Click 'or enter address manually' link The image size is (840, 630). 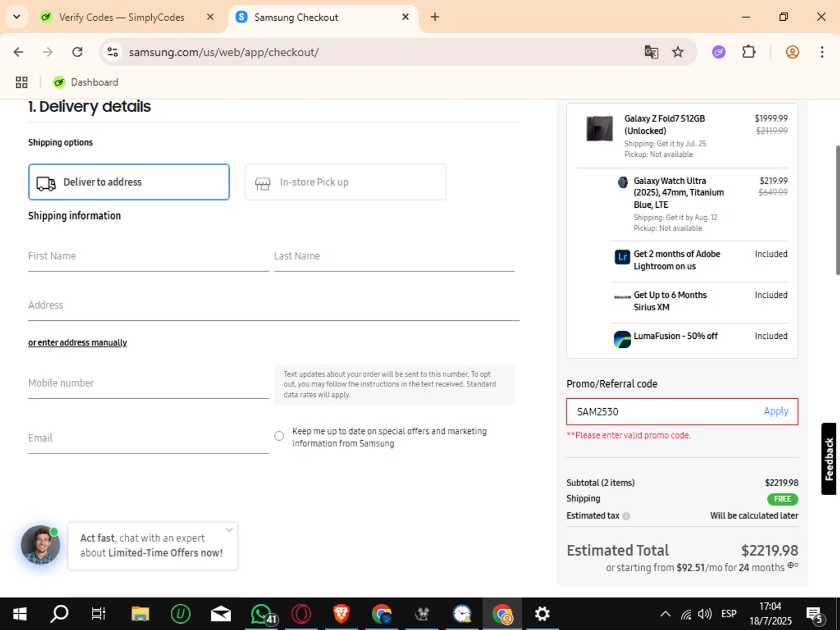click(78, 343)
